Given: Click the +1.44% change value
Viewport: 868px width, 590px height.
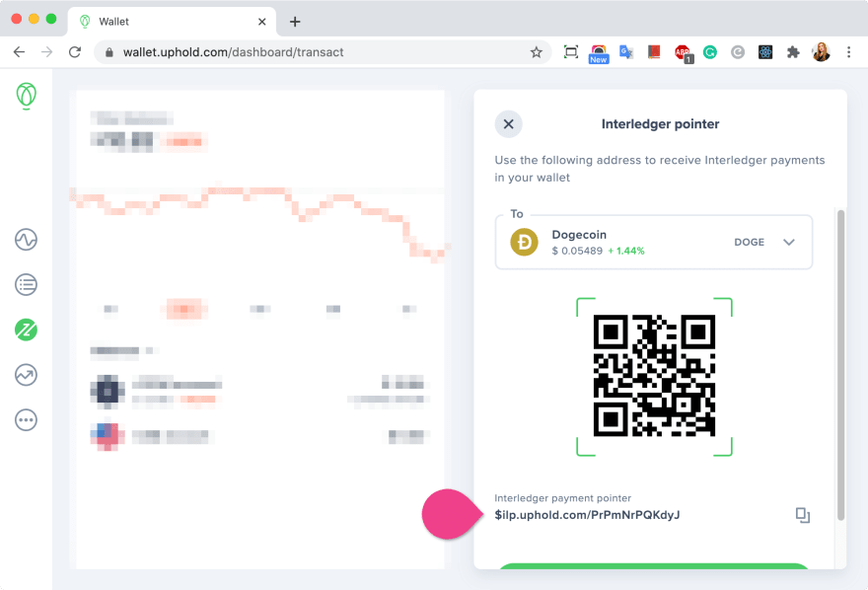Looking at the screenshot, I should [626, 251].
